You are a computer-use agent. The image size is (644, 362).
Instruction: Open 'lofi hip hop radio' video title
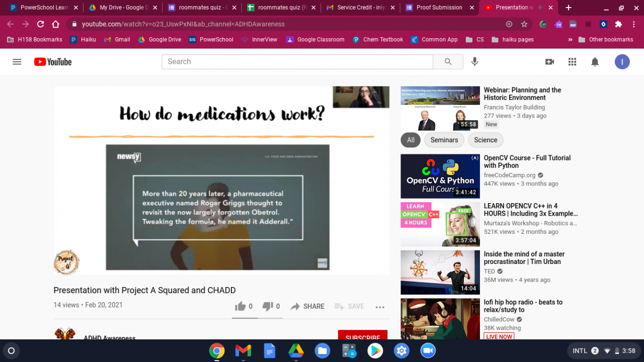[x=523, y=306]
